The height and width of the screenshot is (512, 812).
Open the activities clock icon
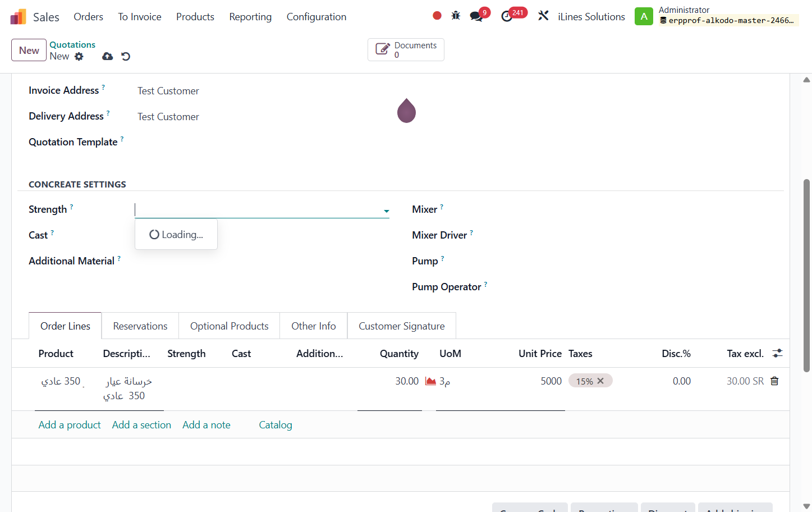(507, 16)
